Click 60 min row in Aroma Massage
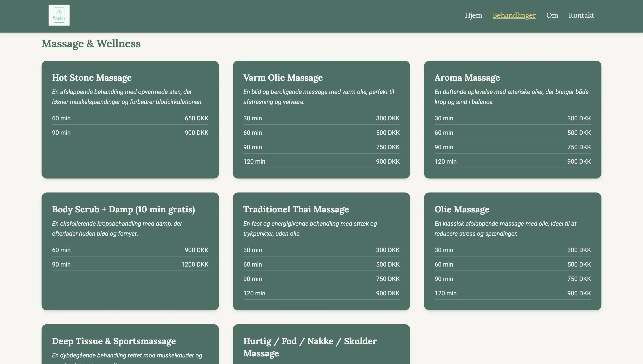This screenshot has width=643, height=364. click(512, 133)
